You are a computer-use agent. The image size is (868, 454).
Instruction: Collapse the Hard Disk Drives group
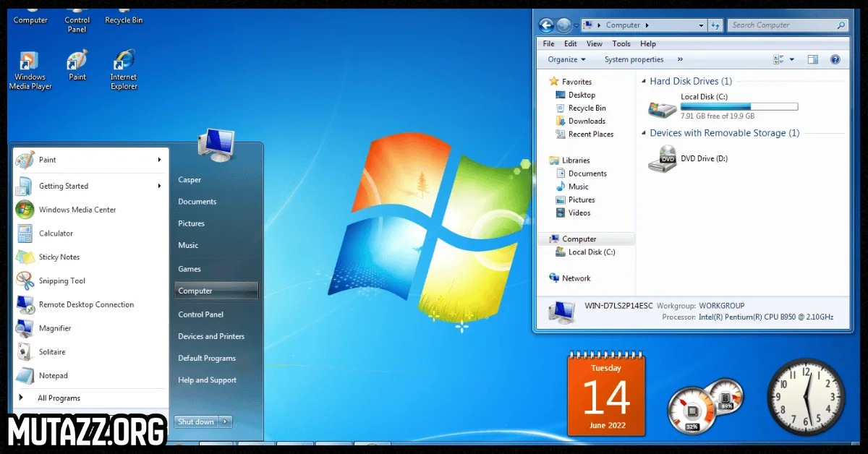pyautogui.click(x=644, y=82)
